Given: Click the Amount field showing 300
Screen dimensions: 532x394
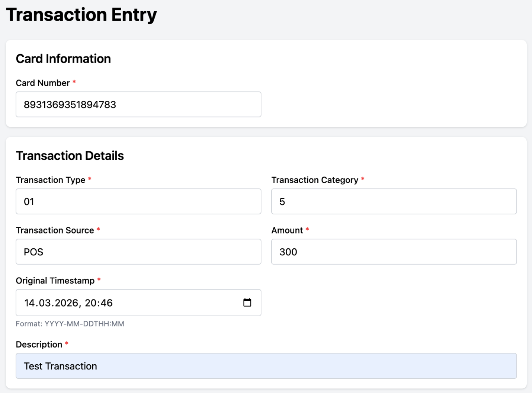Looking at the screenshot, I should pos(394,252).
